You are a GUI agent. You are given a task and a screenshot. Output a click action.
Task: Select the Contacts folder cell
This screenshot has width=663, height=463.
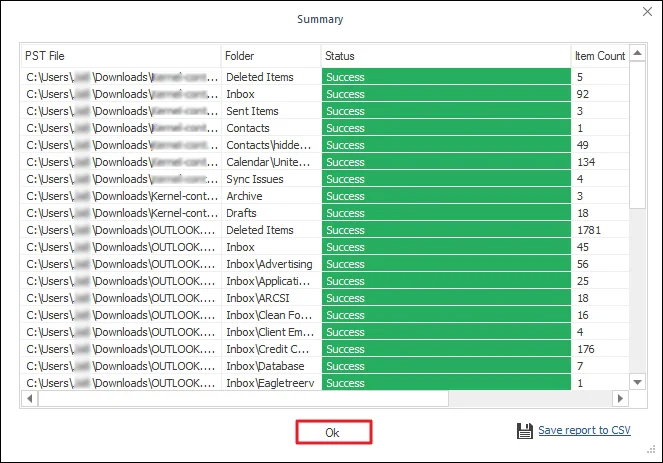coord(271,128)
